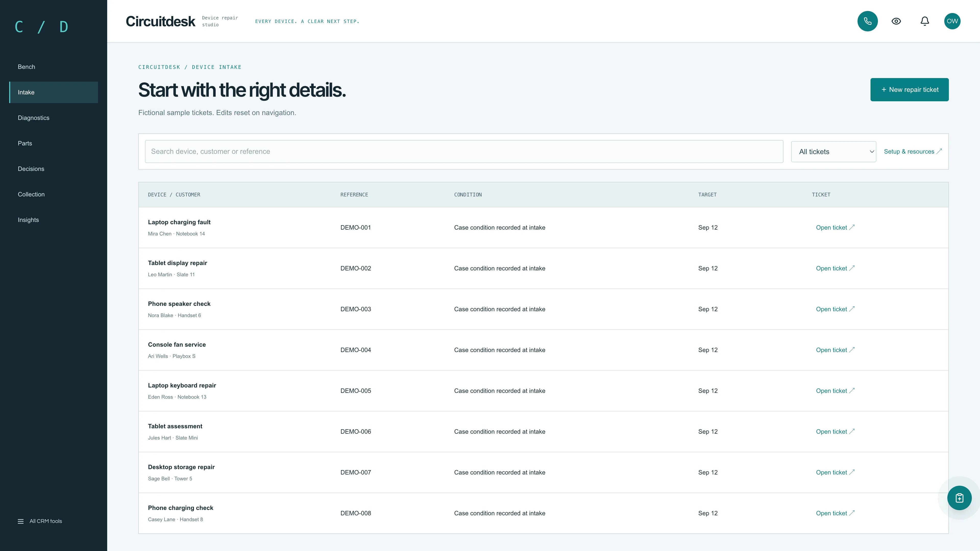Open ticket for DEMO-006
This screenshot has width=980, height=551.
835,432
